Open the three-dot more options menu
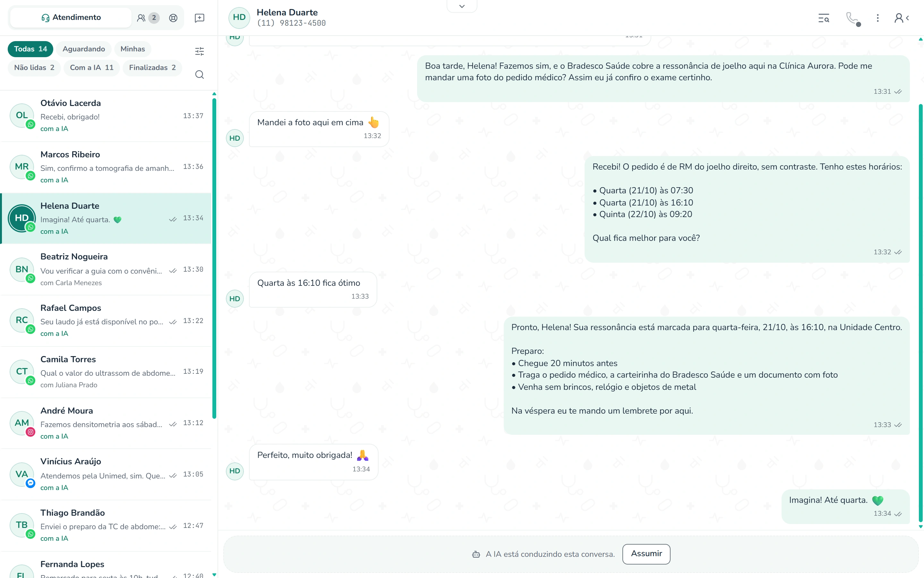 click(x=877, y=18)
